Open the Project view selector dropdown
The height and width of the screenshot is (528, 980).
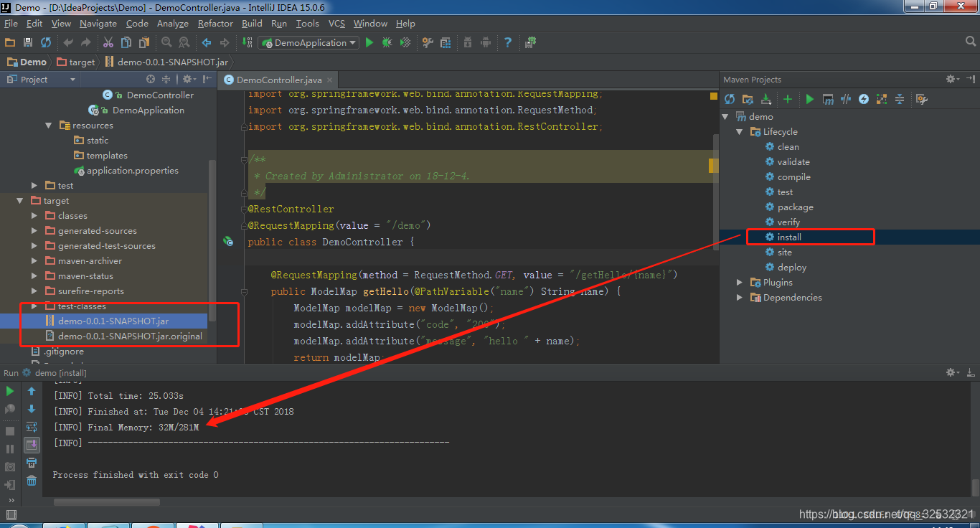pos(41,80)
